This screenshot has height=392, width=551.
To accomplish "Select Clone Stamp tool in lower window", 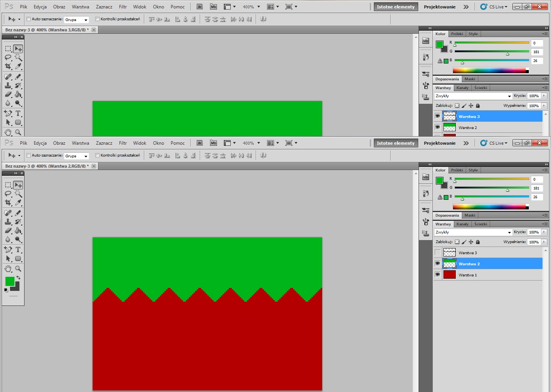I will click(8, 222).
